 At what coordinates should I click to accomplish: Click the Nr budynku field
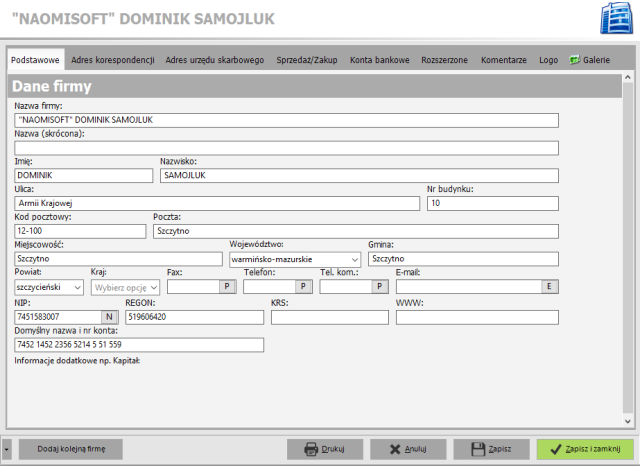click(493, 204)
